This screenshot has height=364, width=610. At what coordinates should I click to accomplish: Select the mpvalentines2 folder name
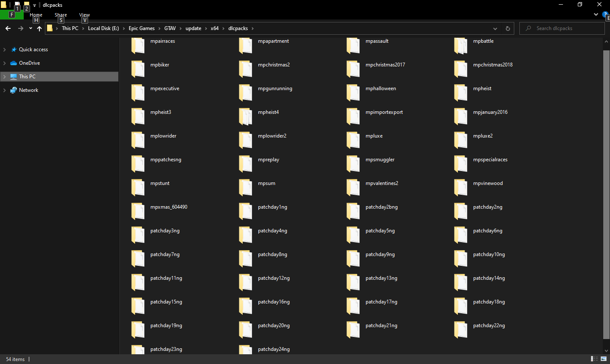point(382,183)
